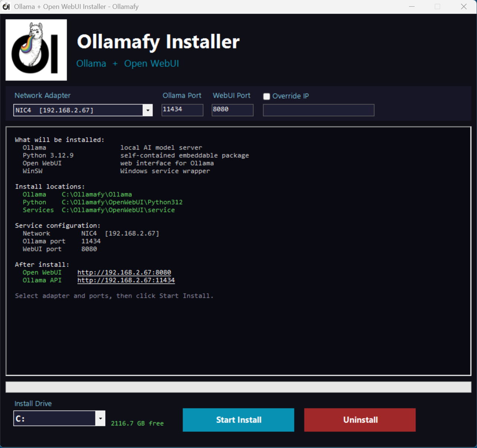Click the 'After install:' heading

click(42, 264)
